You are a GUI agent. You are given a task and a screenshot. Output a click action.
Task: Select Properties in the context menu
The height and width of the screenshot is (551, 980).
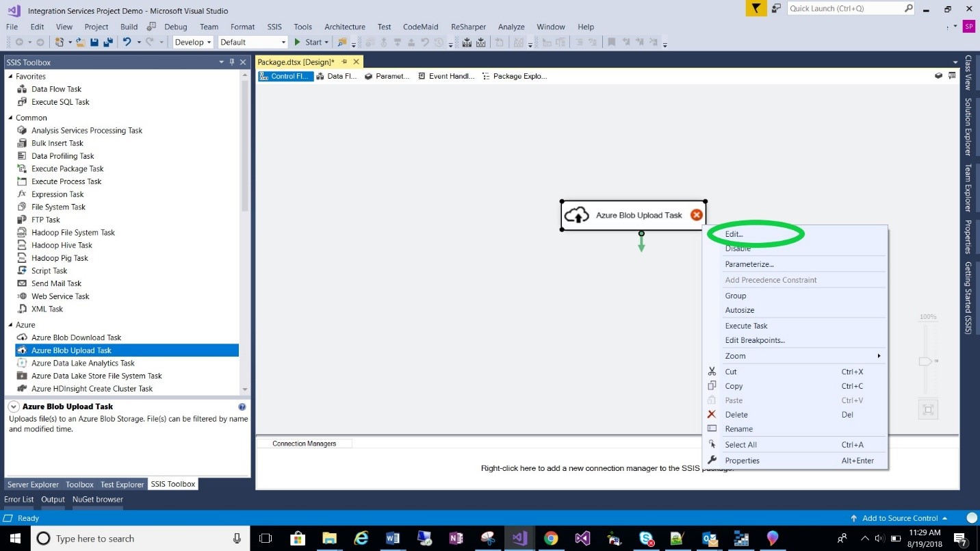coord(742,461)
